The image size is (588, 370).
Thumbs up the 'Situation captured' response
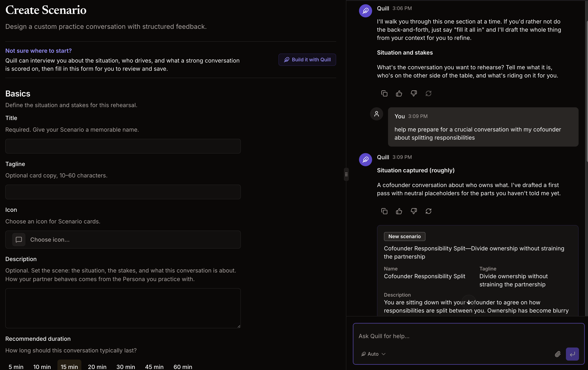399,211
